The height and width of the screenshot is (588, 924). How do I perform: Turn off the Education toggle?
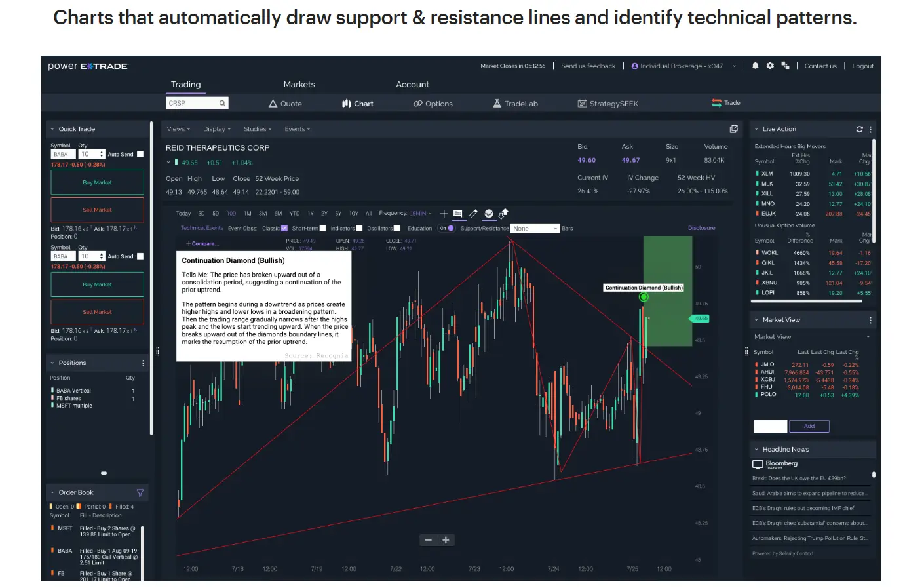click(447, 229)
